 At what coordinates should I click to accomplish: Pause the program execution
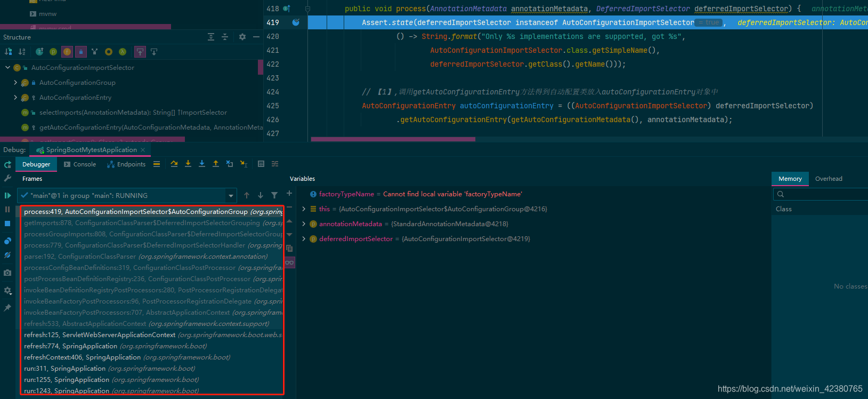tap(7, 210)
